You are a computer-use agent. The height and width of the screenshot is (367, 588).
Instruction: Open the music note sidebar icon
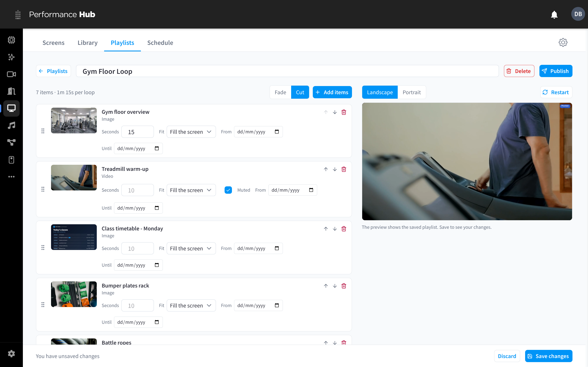11,125
